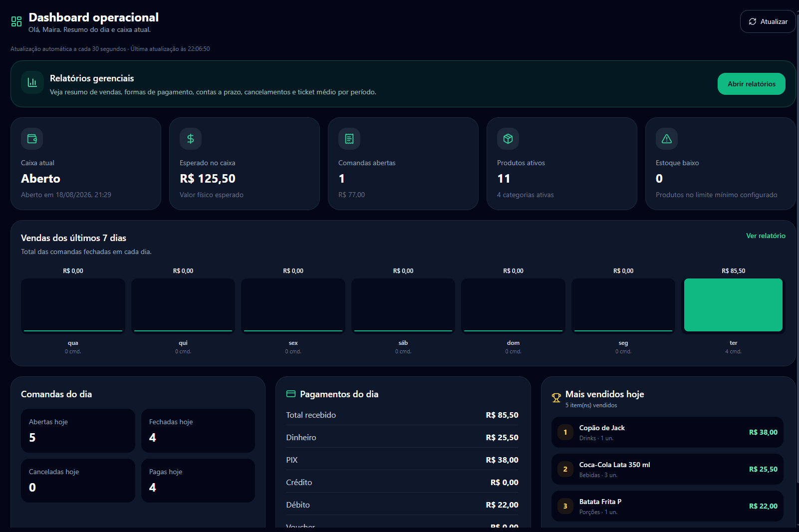Open reports with the Abrir relatórios button
The image size is (799, 532).
[x=752, y=84]
